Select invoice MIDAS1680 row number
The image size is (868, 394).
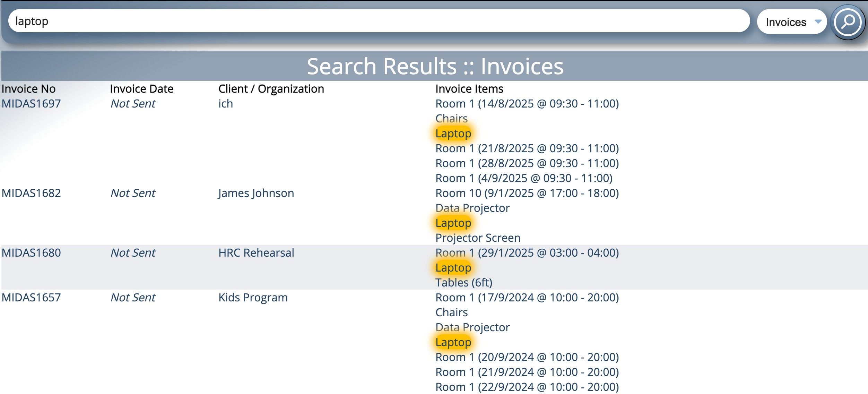[31, 253]
